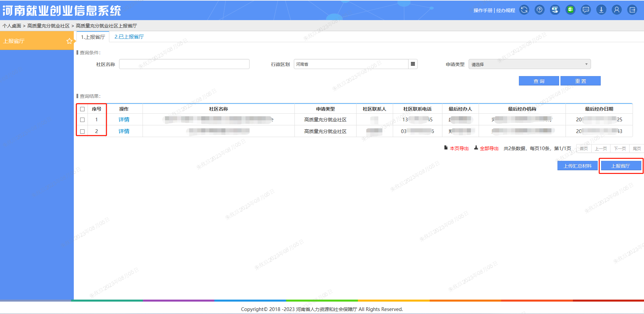This screenshot has width=644, height=314.
Task: Switch to the 2.已上报省厅 tab
Action: click(128, 37)
